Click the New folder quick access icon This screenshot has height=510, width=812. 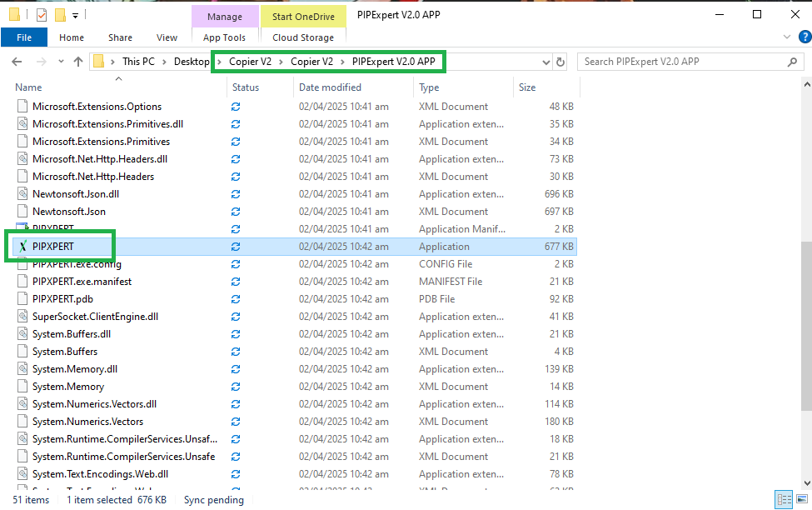tap(60, 15)
